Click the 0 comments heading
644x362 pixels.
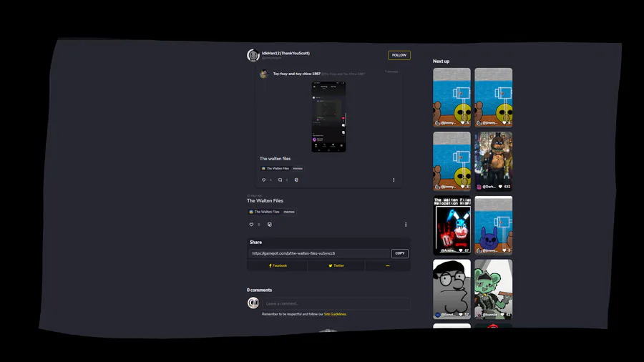(x=259, y=290)
